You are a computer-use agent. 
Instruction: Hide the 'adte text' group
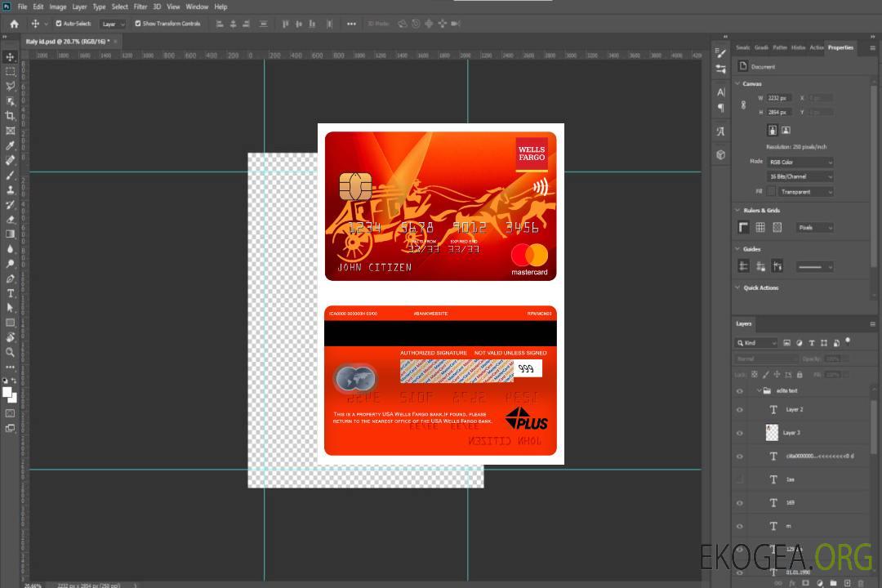pyautogui.click(x=740, y=390)
